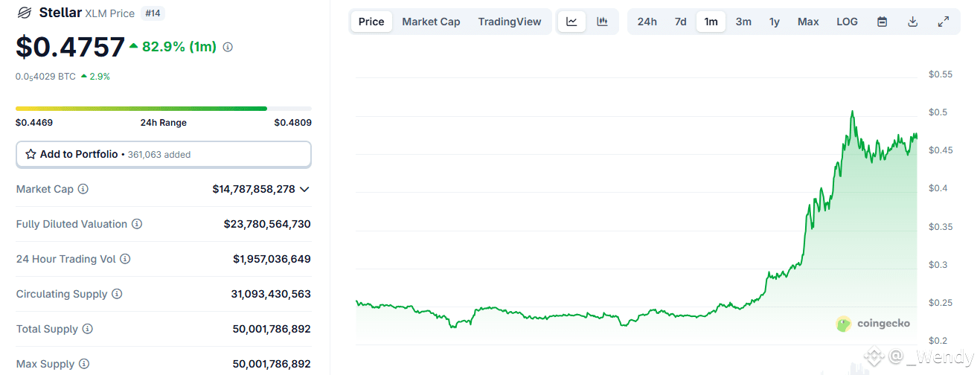Click the $0.55 y-axis label
This screenshot has height=375, width=980.
pos(941,74)
